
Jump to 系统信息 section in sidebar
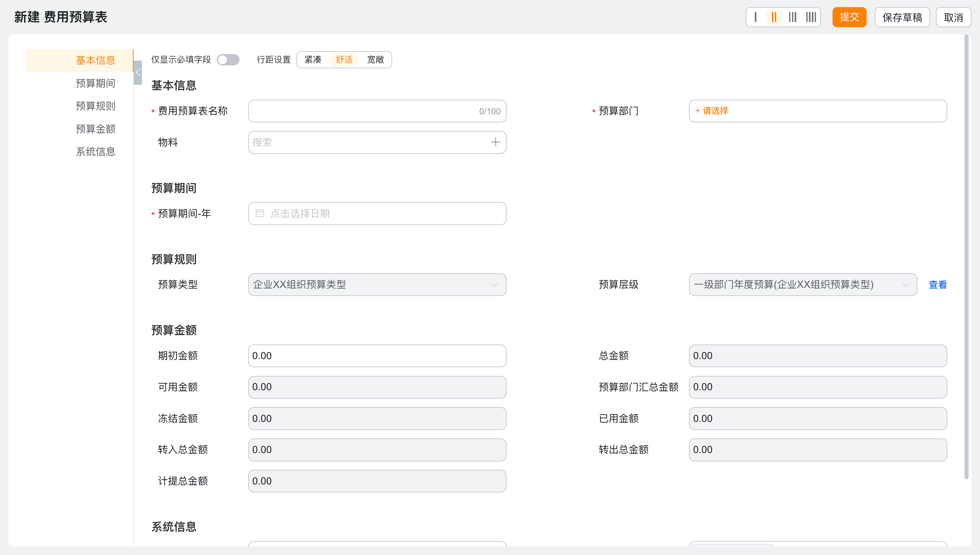(95, 152)
